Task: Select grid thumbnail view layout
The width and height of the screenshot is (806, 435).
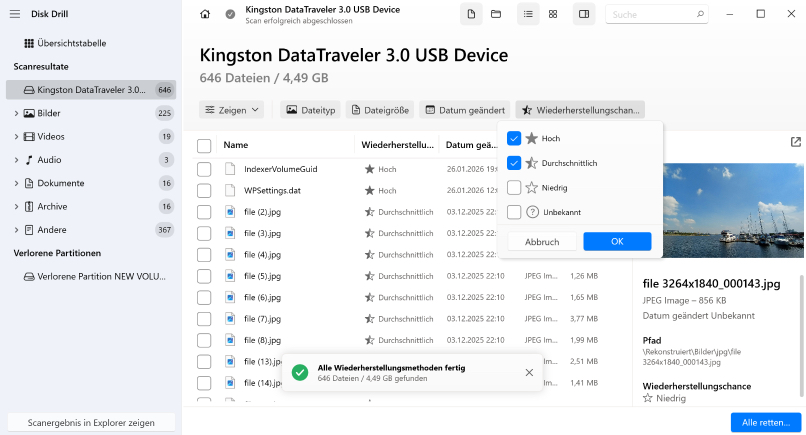Action: [553, 14]
